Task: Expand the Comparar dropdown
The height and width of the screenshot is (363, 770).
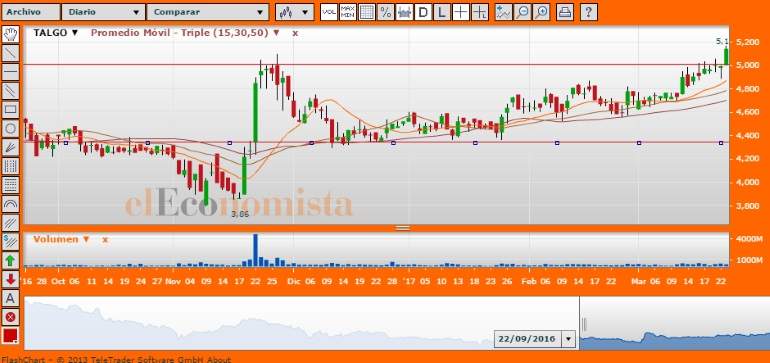Action: [208, 12]
